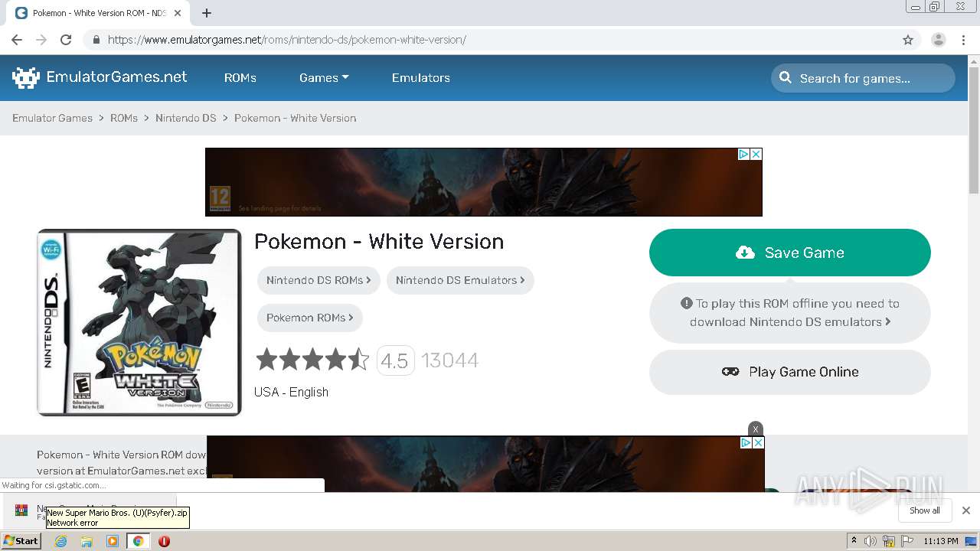Type in the Search for games field
980x551 pixels.
pyautogui.click(x=863, y=77)
